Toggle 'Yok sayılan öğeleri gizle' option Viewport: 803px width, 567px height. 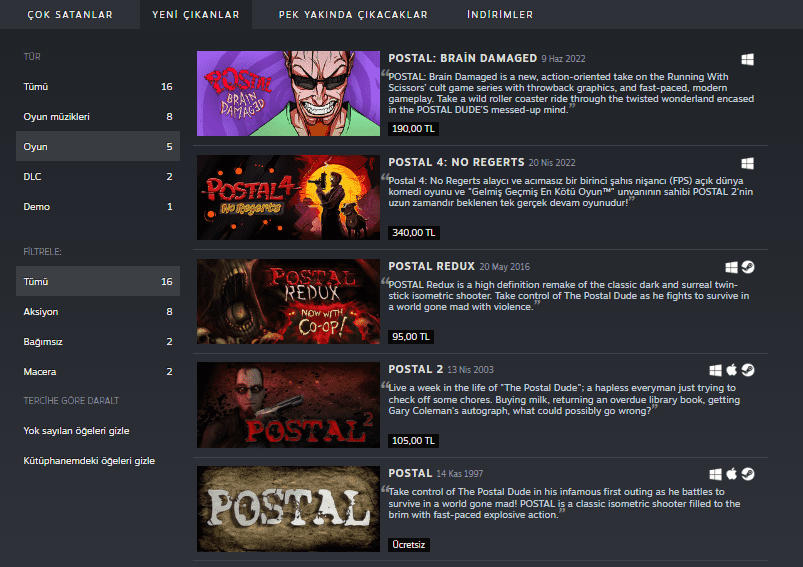[76, 431]
